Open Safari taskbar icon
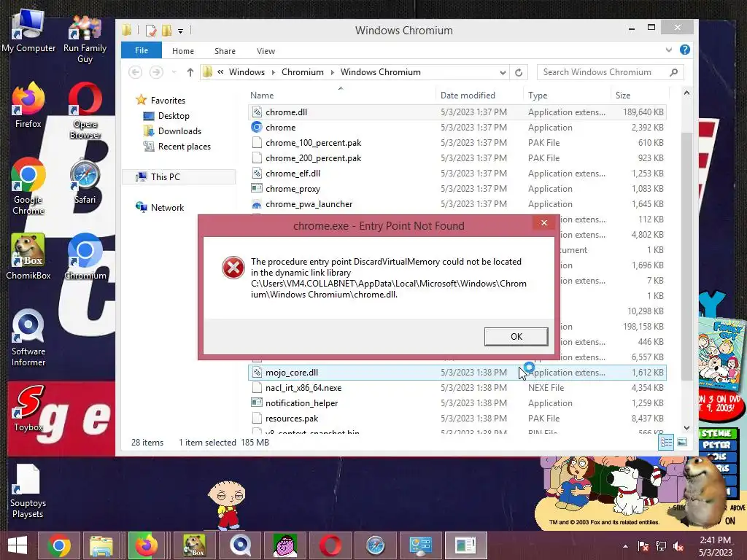The image size is (747, 560). (376, 545)
